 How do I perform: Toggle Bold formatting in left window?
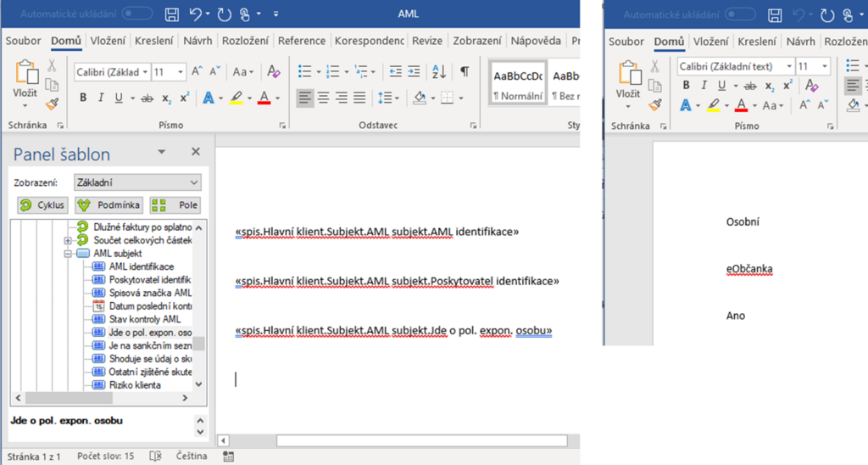tap(83, 98)
